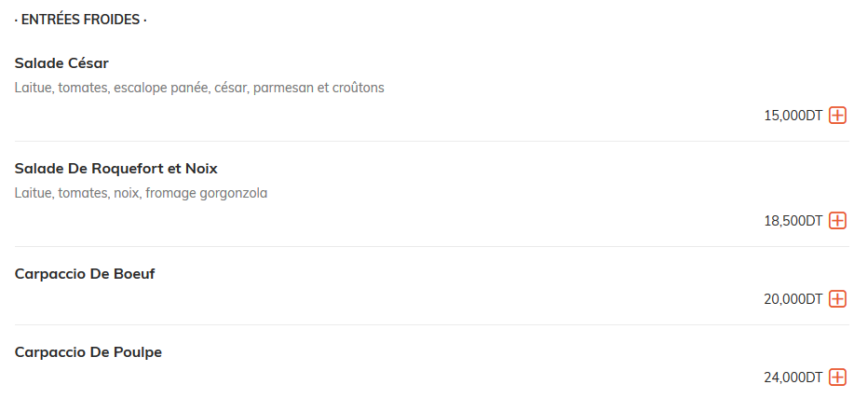Add Carpaccio De Poulpe using plus icon

[x=837, y=378]
